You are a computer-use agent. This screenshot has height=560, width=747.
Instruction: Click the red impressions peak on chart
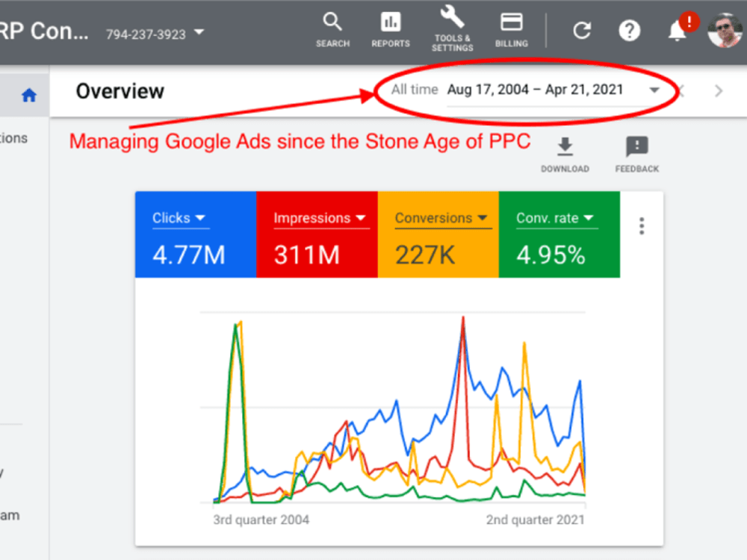pos(462,319)
